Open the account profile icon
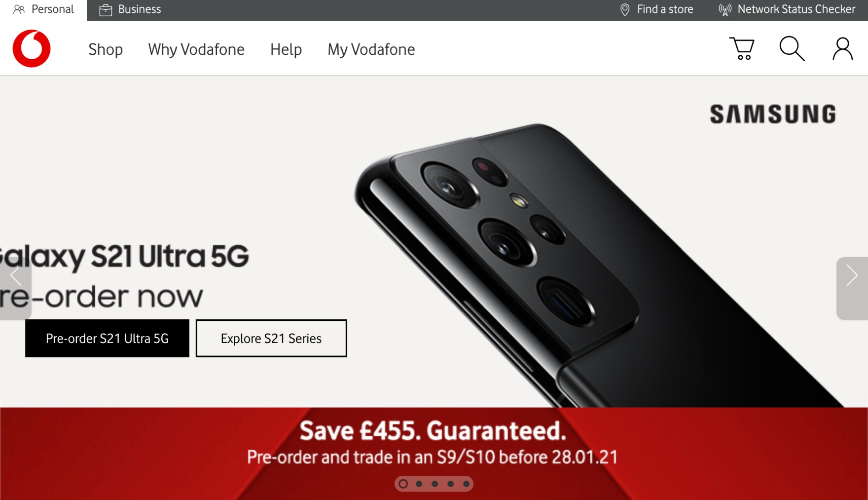The height and width of the screenshot is (500, 868). (842, 48)
